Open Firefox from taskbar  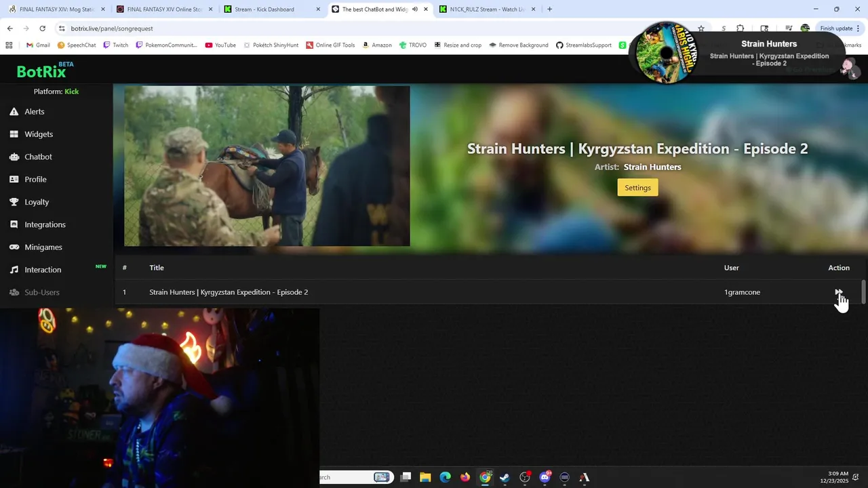[x=465, y=477]
